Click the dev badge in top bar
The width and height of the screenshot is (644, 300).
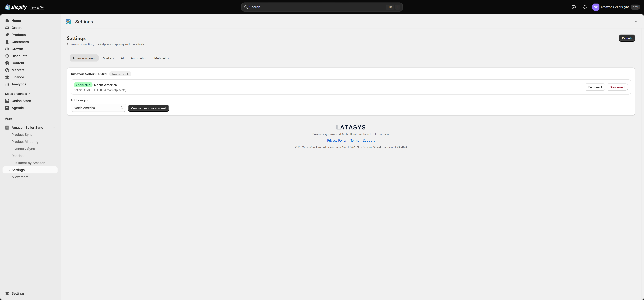coord(635,7)
